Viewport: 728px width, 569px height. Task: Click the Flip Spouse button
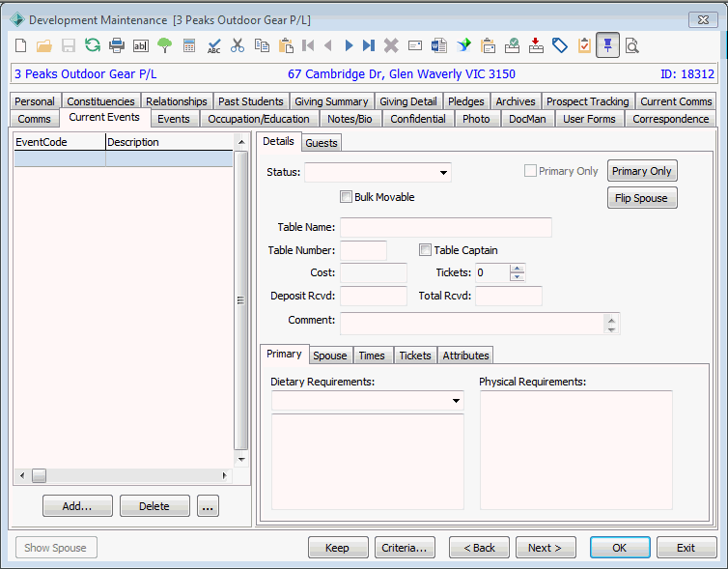pos(642,198)
